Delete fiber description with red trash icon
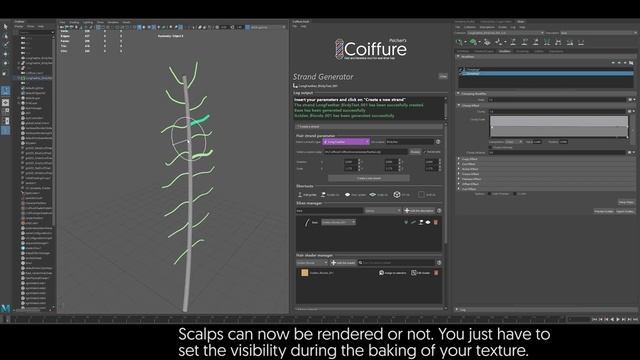 coord(436,222)
